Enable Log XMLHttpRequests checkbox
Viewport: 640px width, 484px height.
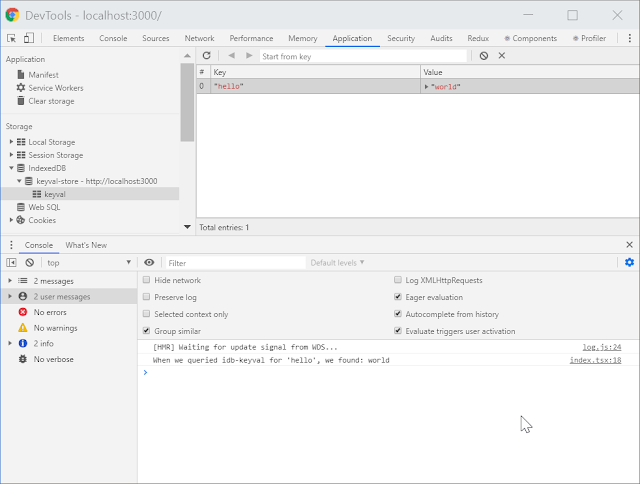398,280
